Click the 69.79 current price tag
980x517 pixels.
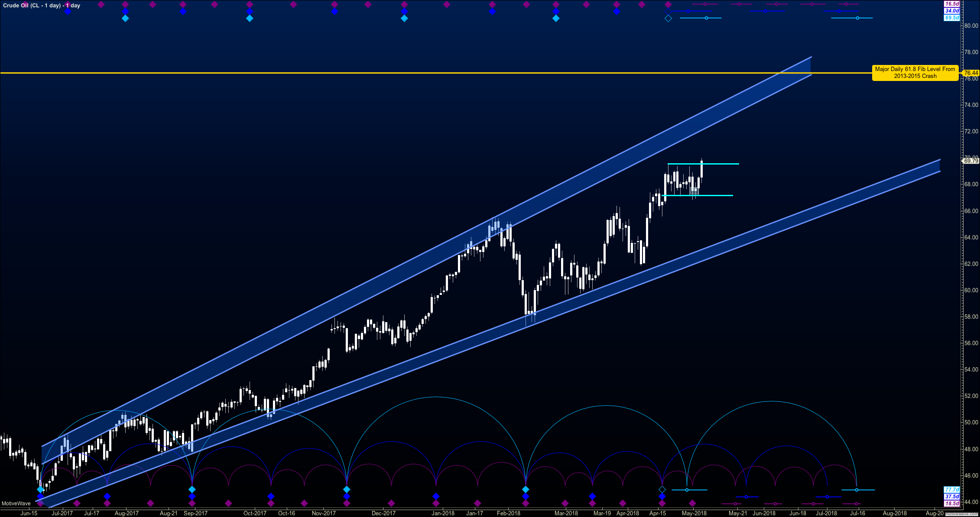click(x=971, y=161)
